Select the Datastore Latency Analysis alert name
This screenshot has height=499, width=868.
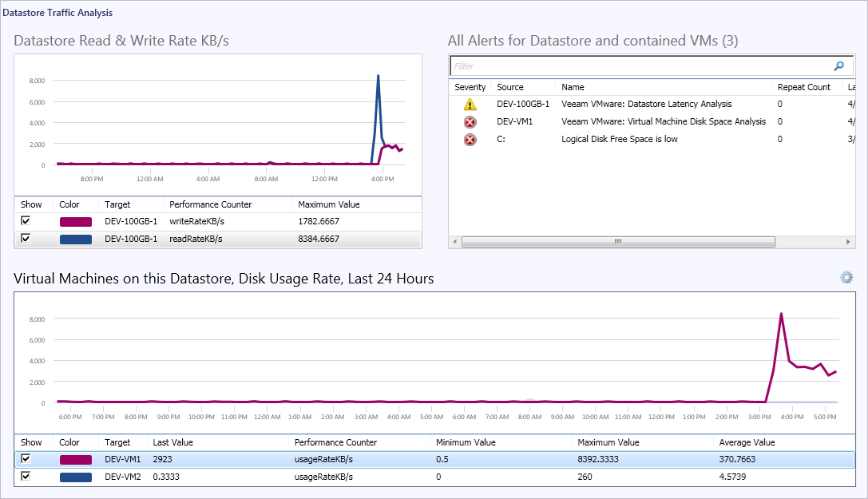point(646,105)
